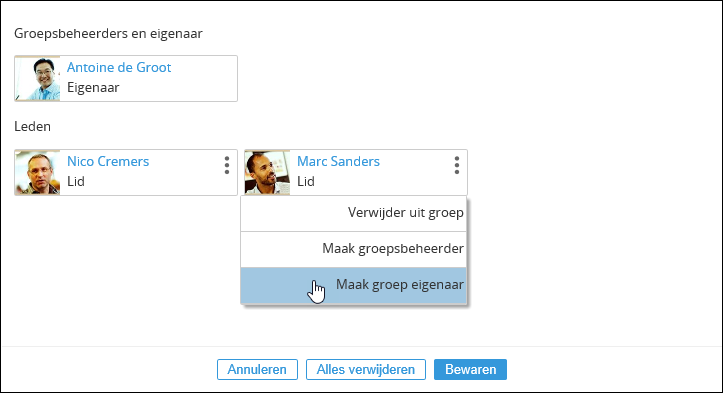The height and width of the screenshot is (393, 723).
Task: Click Nico Cremers' profile photo
Action: click(x=38, y=173)
